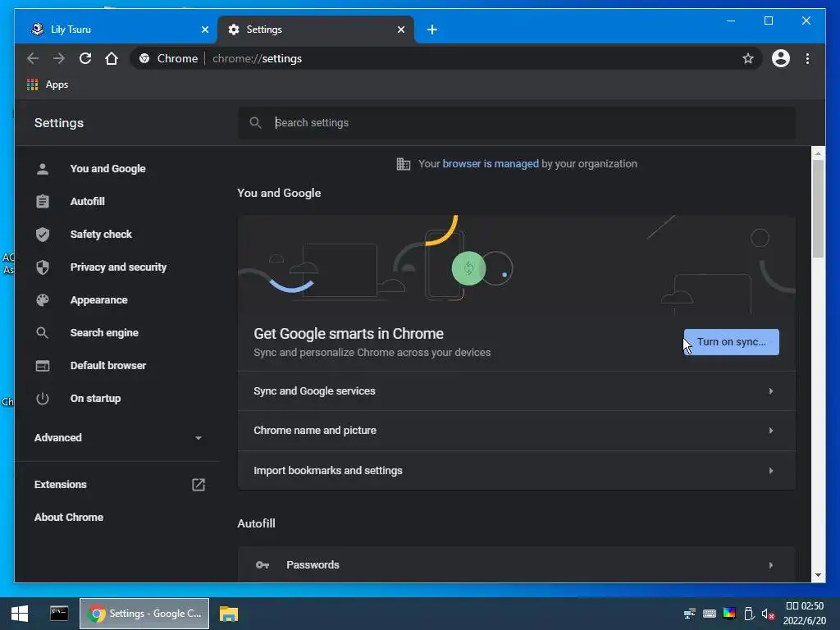Viewport: 840px width, 630px height.
Task: Follow the 'browser is managed' link
Action: point(491,164)
